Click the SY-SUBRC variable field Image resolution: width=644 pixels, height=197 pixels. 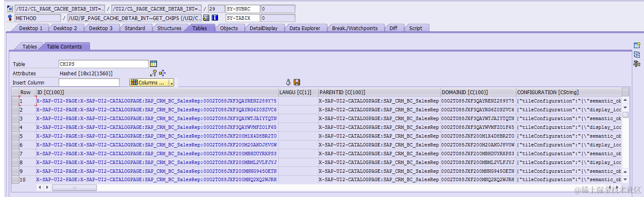243,9
